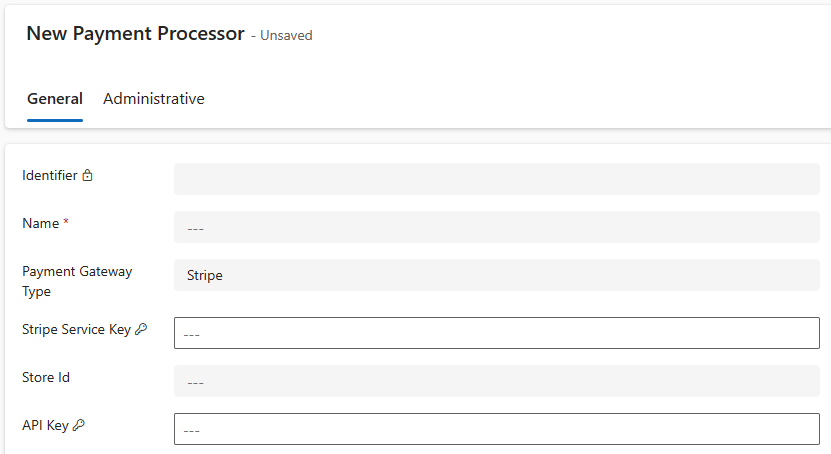Click the Unsaved status text

(286, 36)
